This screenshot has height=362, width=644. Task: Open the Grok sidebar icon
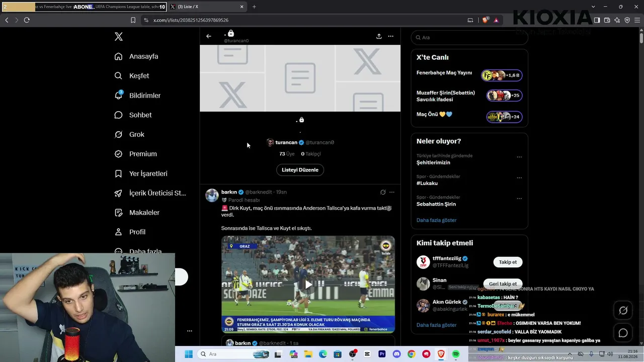tap(118, 134)
